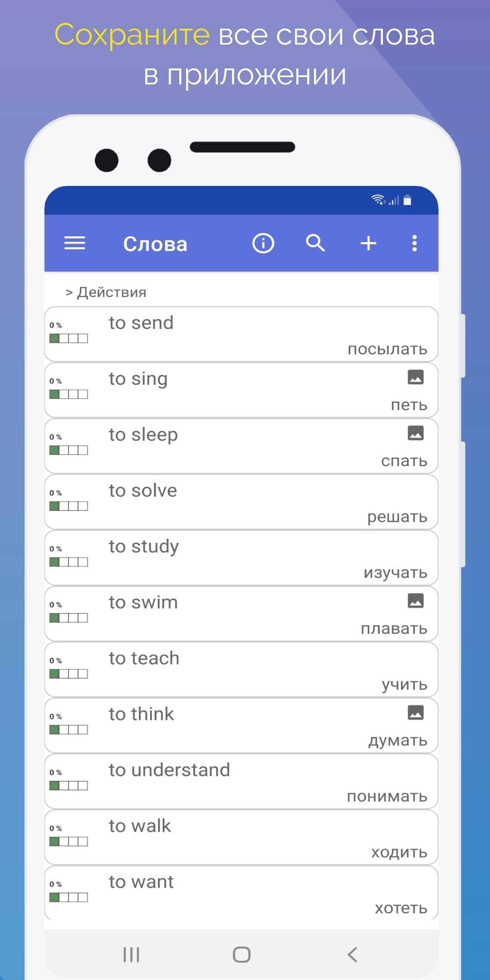Open the 'to send' word card
The image size is (490, 980).
(241, 335)
